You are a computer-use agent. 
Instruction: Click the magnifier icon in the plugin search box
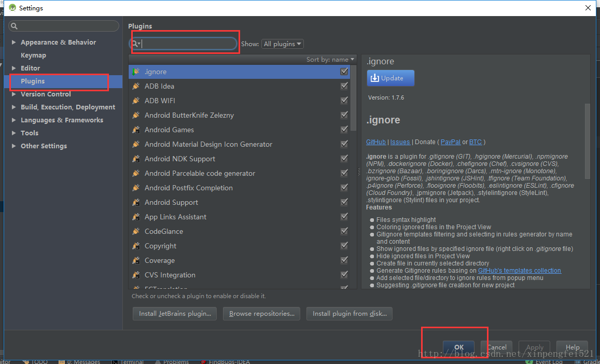tap(135, 44)
